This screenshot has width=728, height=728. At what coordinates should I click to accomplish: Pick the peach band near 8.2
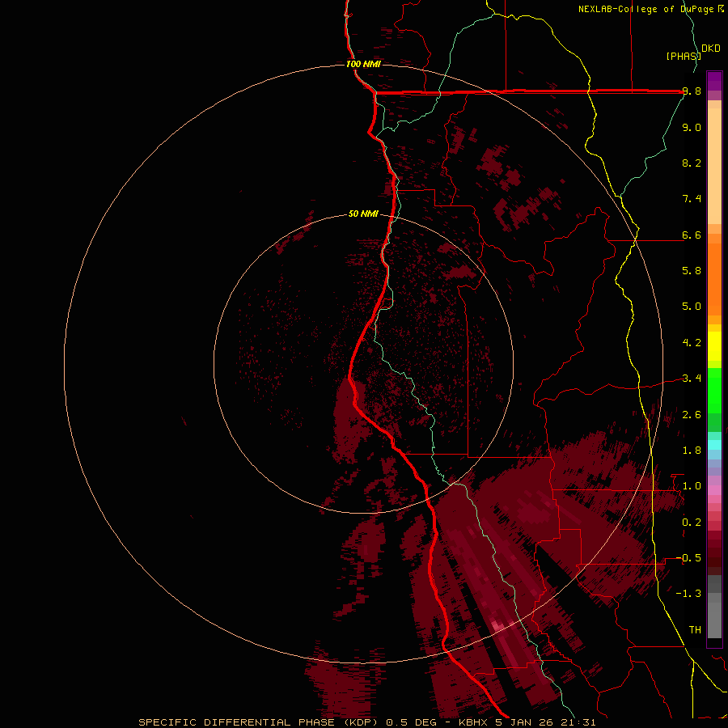point(714,166)
